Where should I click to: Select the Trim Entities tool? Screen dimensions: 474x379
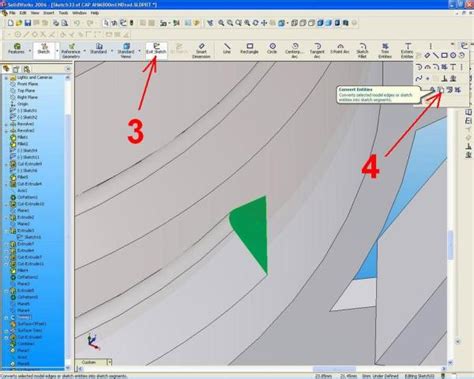pos(385,51)
